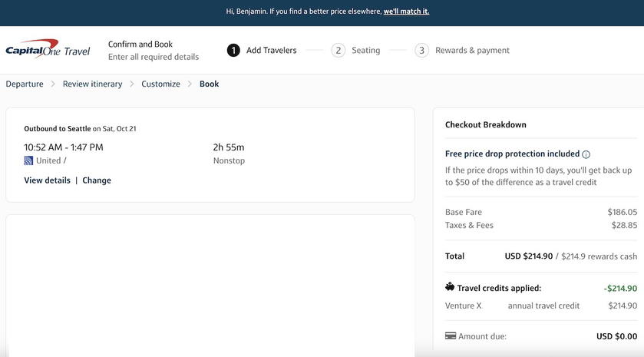Click the Venture X annual travel credit row
644x357 pixels.
click(541, 306)
